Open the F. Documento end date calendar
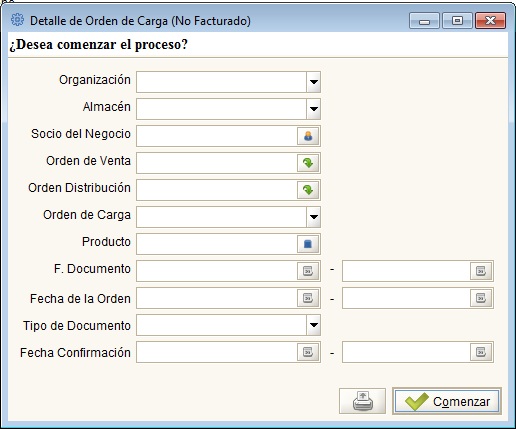 click(x=481, y=271)
